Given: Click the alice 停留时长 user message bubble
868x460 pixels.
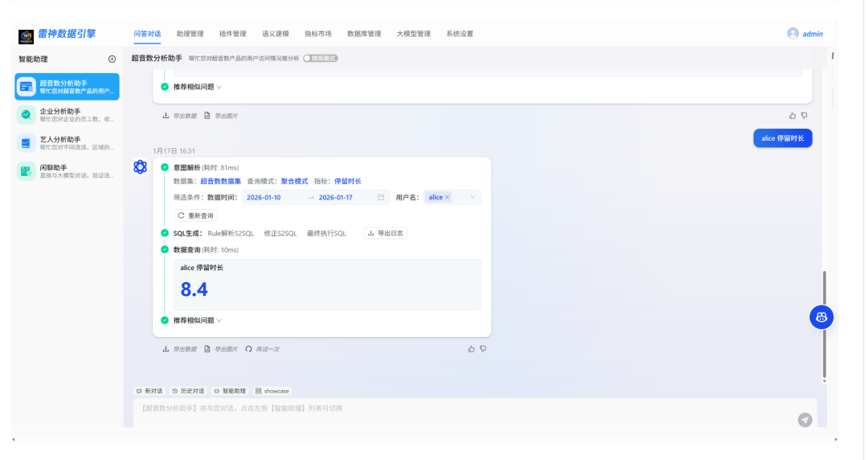Looking at the screenshot, I should click(783, 138).
